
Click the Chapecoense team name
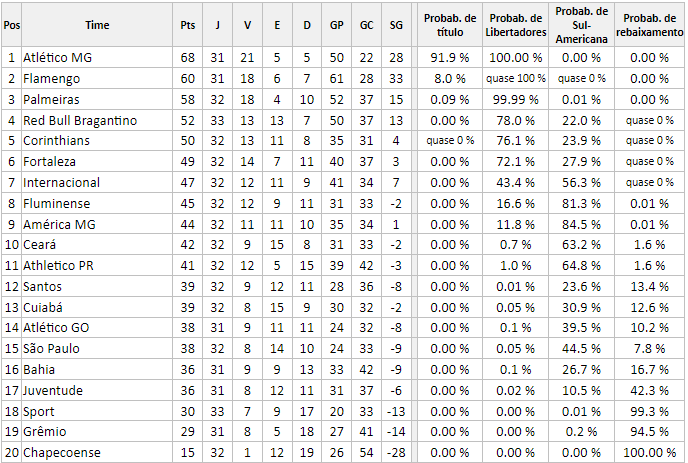[61, 452]
